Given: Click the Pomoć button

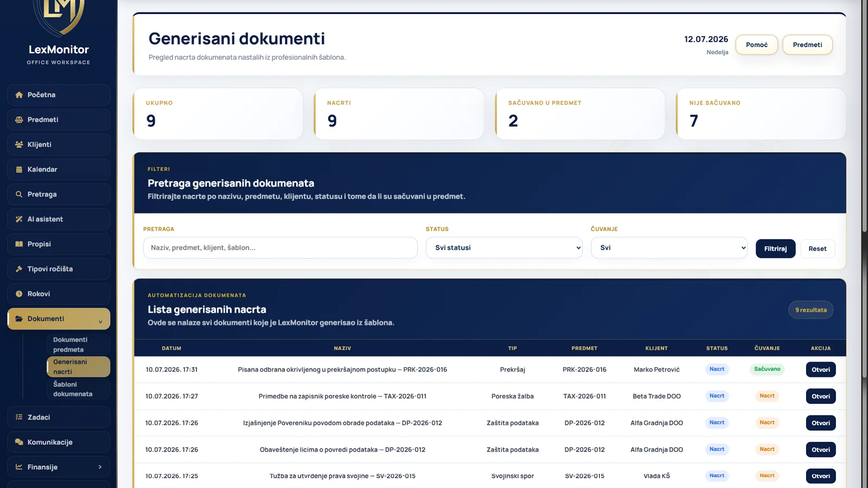Looking at the screenshot, I should pyautogui.click(x=757, y=45).
